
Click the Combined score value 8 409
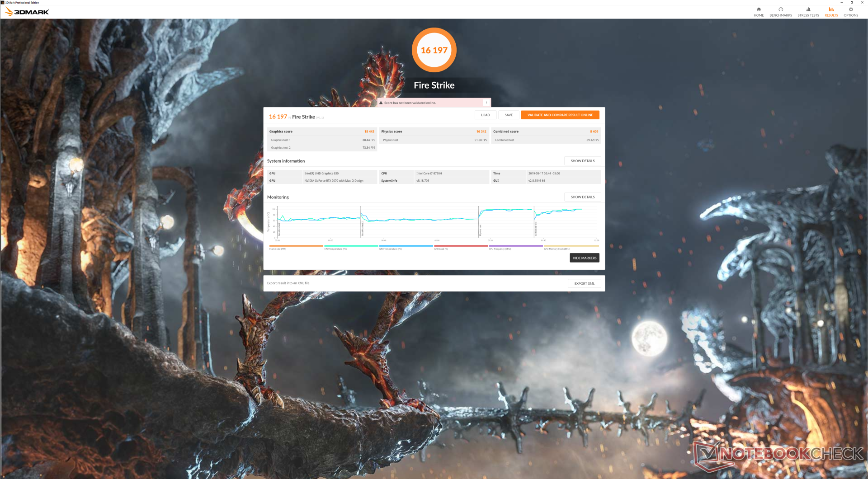[594, 131]
